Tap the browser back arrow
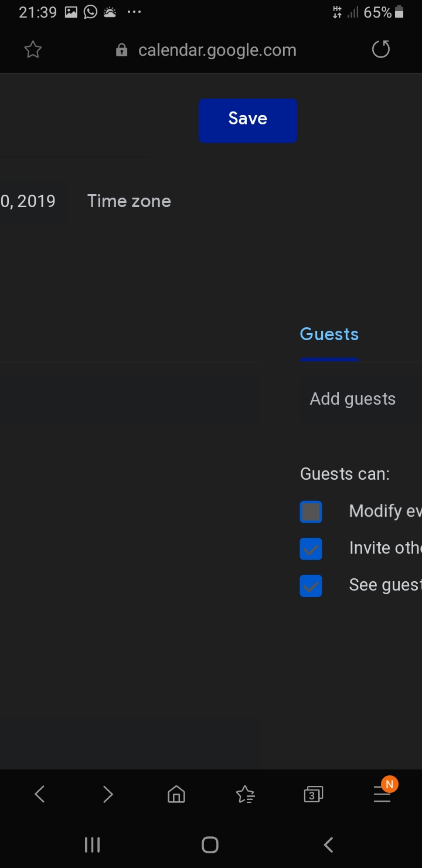 tap(40, 795)
